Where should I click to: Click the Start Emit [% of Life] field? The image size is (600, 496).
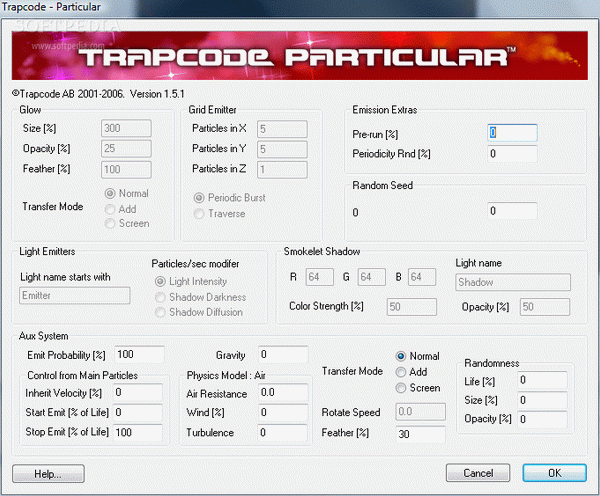138,413
